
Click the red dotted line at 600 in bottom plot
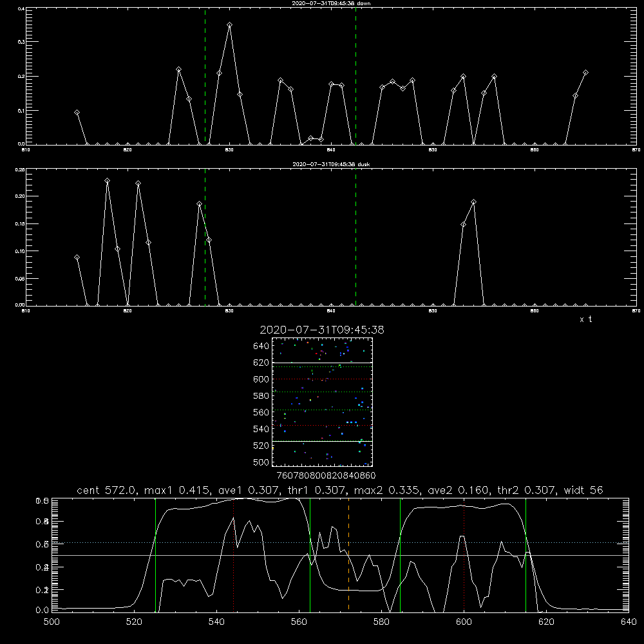pos(464,554)
